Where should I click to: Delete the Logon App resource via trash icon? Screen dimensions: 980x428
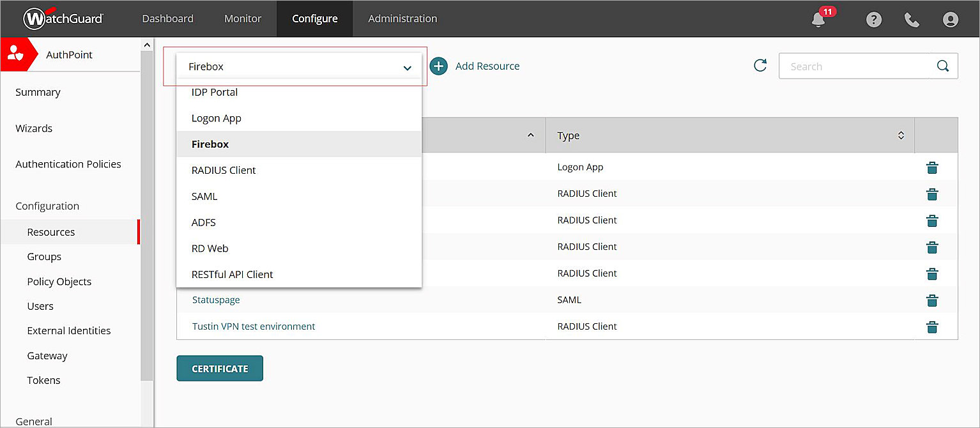(x=932, y=167)
